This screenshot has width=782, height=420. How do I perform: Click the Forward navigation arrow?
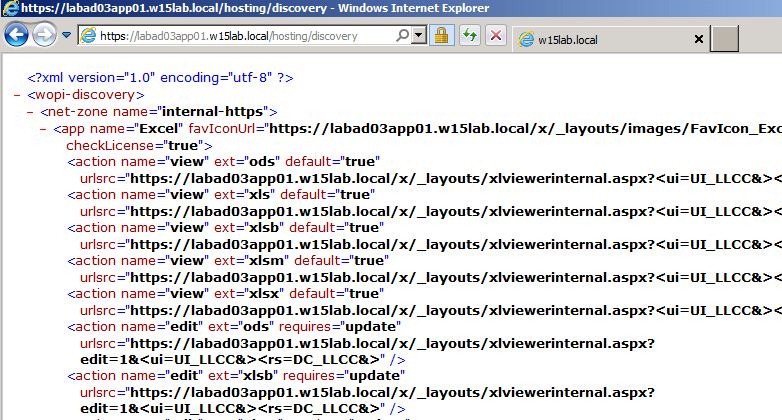pyautogui.click(x=45, y=35)
